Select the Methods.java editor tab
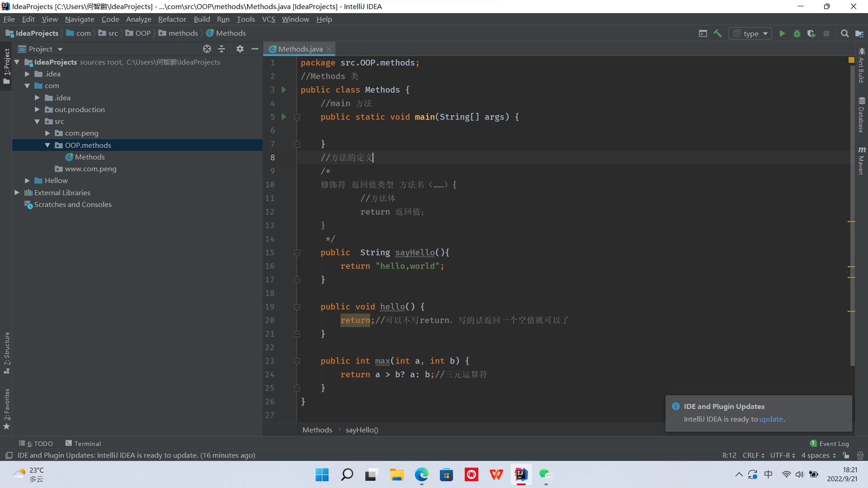This screenshot has height=488, width=868. point(300,49)
